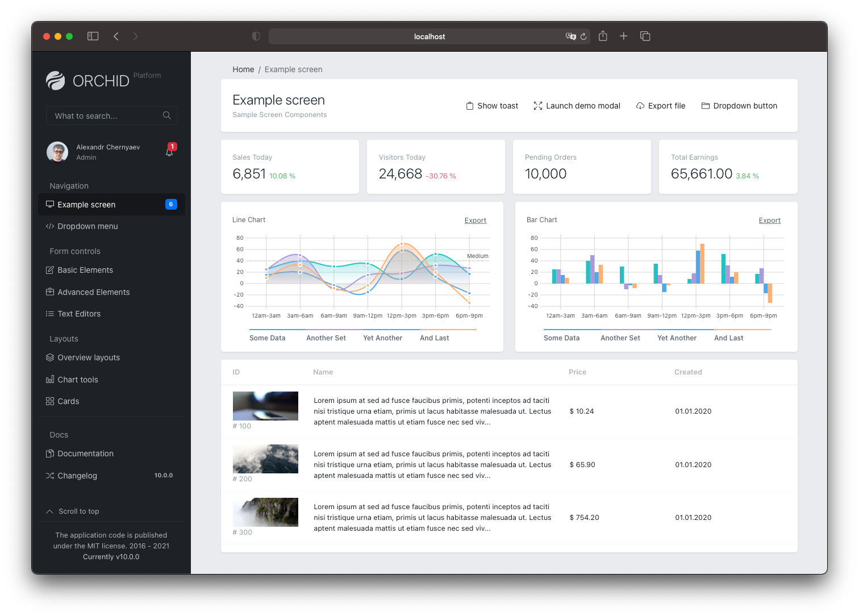The image size is (859, 616).
Task: Click Export link on Line Chart
Action: 476,220
